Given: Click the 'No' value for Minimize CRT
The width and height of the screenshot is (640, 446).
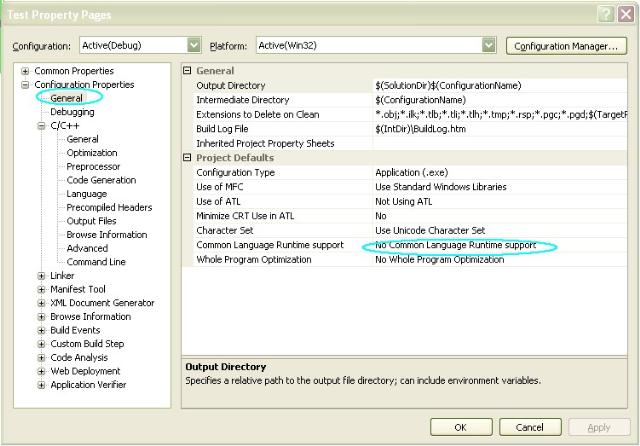Looking at the screenshot, I should pos(380,216).
